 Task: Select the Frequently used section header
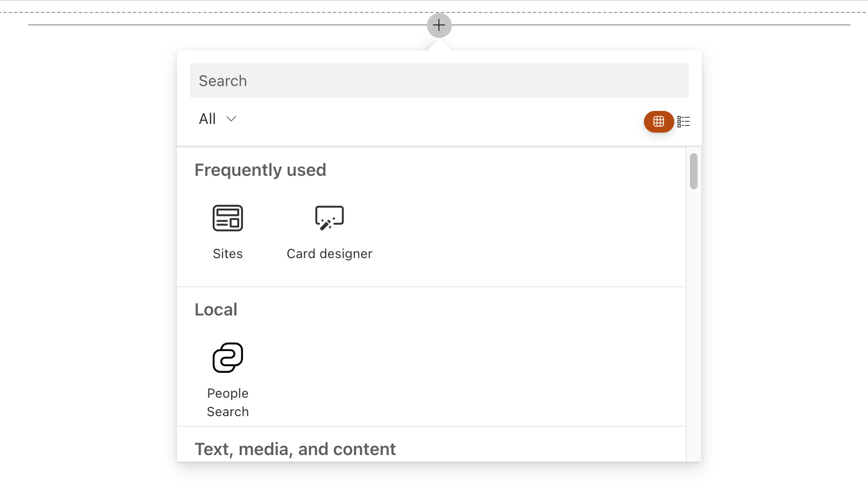point(260,169)
